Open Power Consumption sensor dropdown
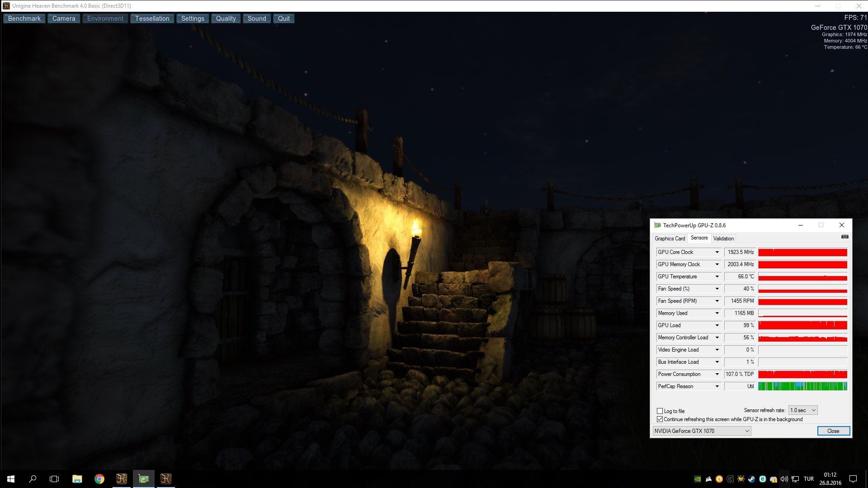Screen dimensions: 868x488 pos(717,374)
